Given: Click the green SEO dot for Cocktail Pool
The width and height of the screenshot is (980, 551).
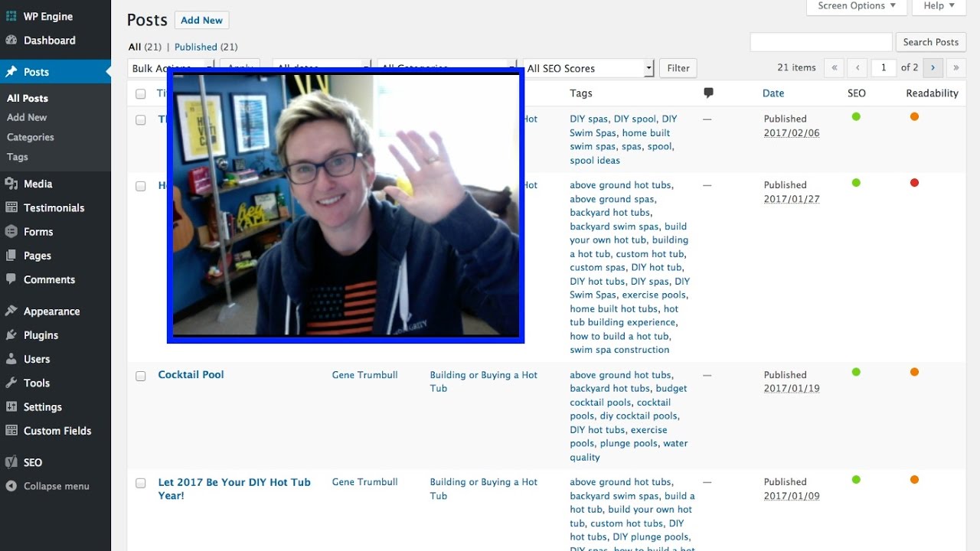Looking at the screenshot, I should (856, 372).
